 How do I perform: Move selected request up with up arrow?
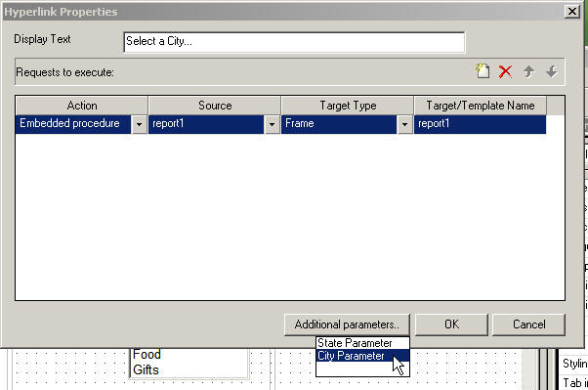coord(528,71)
